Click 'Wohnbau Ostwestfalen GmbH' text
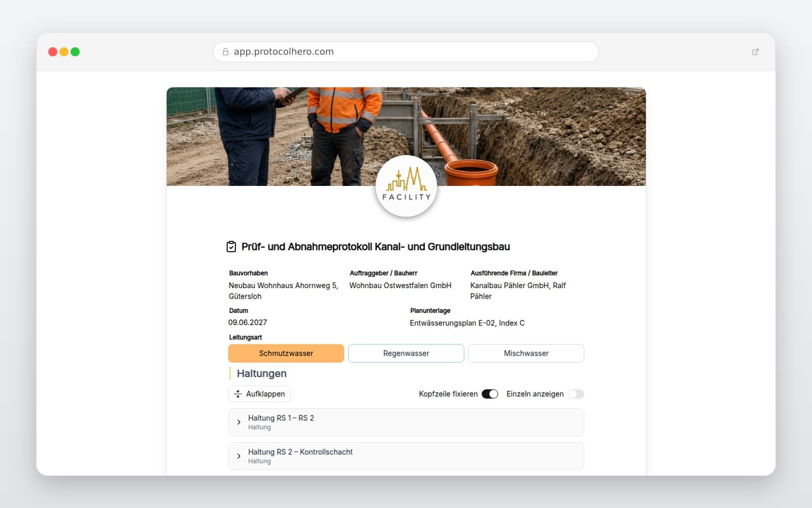The width and height of the screenshot is (812, 508). pos(400,285)
